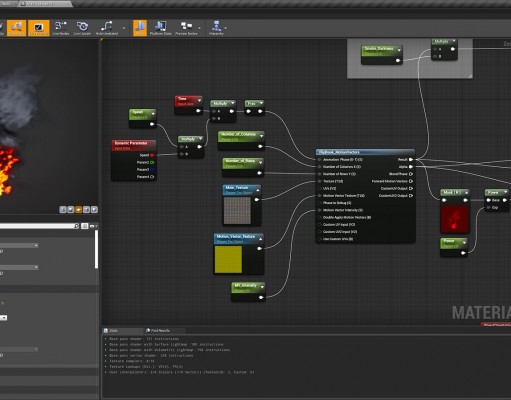This screenshot has height=400, width=511.
Task: Open the Hide Unrelated options arrow
Action: pyautogui.click(x=124, y=28)
